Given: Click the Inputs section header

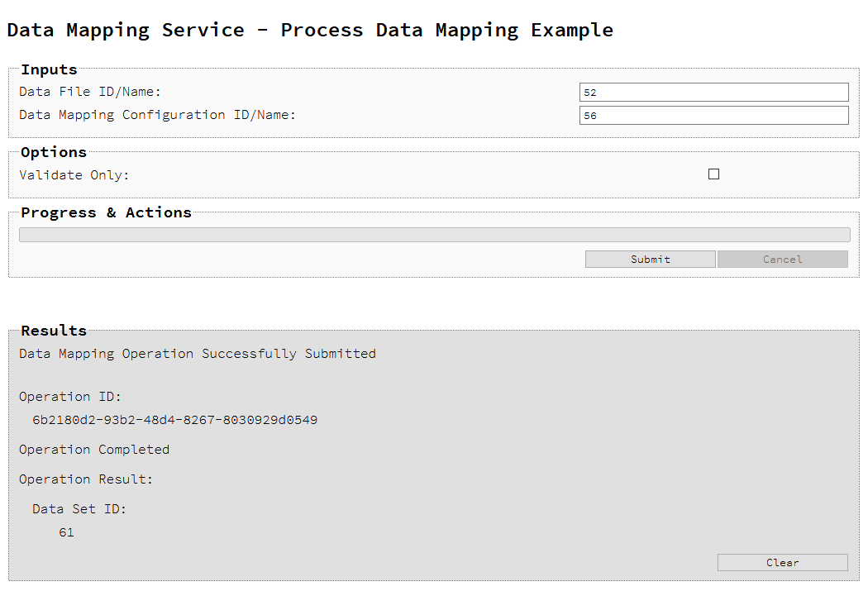Looking at the screenshot, I should coord(48,69).
